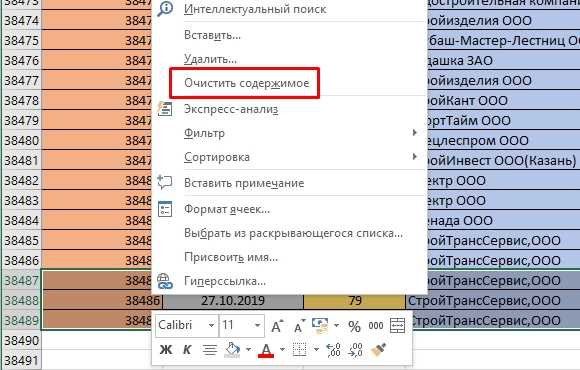This screenshot has width=580, height=370.
Task: Click cell ending with дашка ЗАО
Action: [x=504, y=60]
